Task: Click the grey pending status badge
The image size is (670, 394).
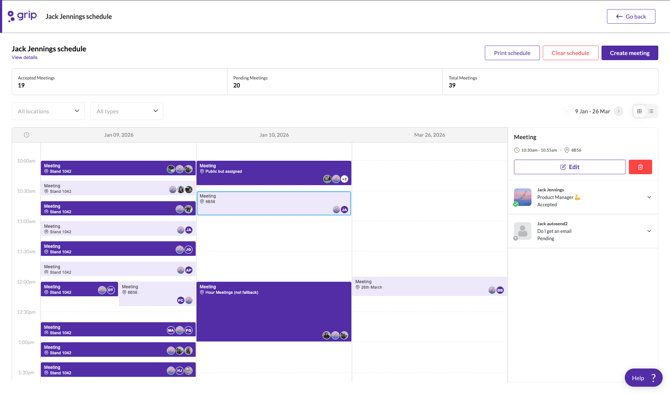Action: [x=515, y=238]
